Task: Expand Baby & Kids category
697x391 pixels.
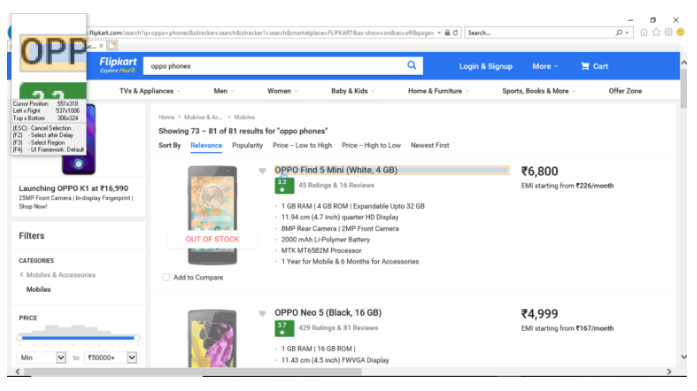Action: [x=353, y=91]
